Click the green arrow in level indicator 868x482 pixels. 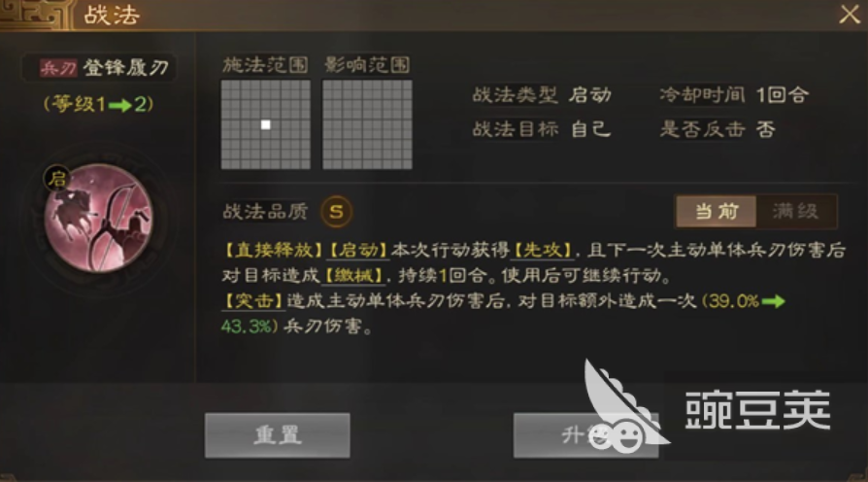pos(120,105)
